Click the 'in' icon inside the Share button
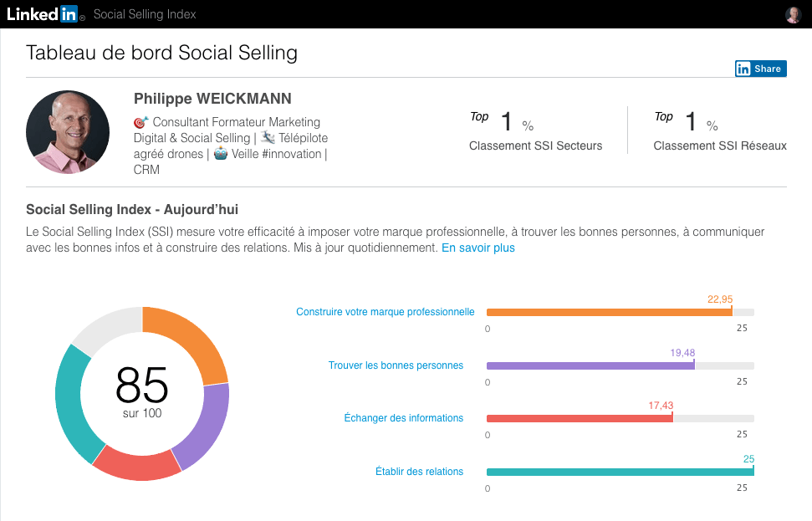The image size is (812, 521). coord(743,68)
